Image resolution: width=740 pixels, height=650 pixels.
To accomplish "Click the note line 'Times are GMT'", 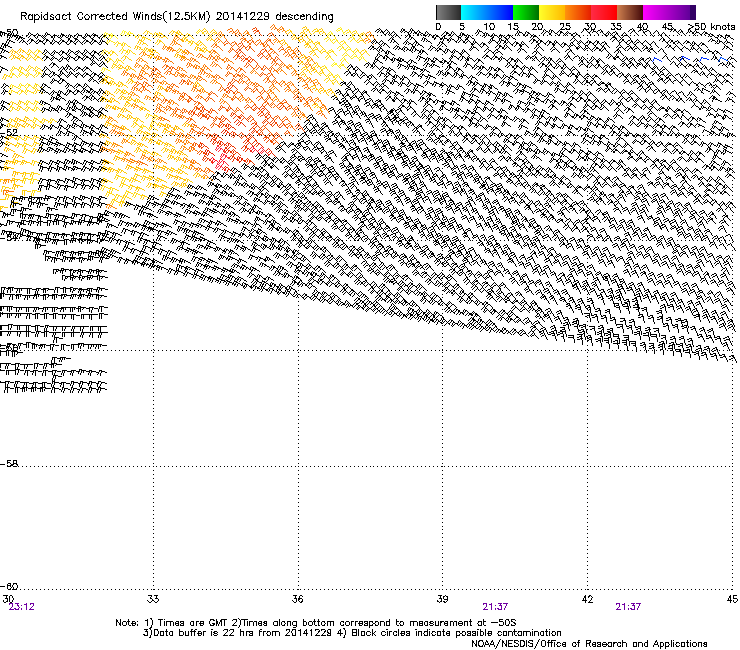I will coord(193,623).
